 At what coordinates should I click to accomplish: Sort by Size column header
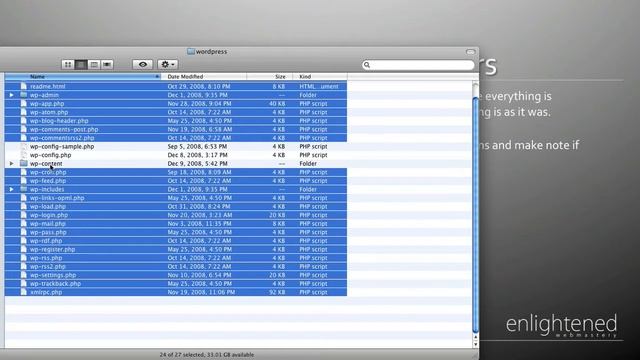point(270,77)
